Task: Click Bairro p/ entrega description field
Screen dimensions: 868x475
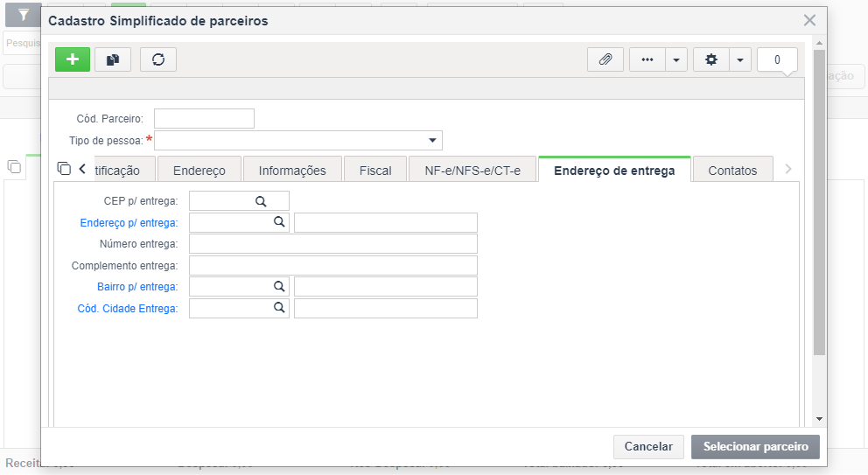Action: (x=386, y=287)
